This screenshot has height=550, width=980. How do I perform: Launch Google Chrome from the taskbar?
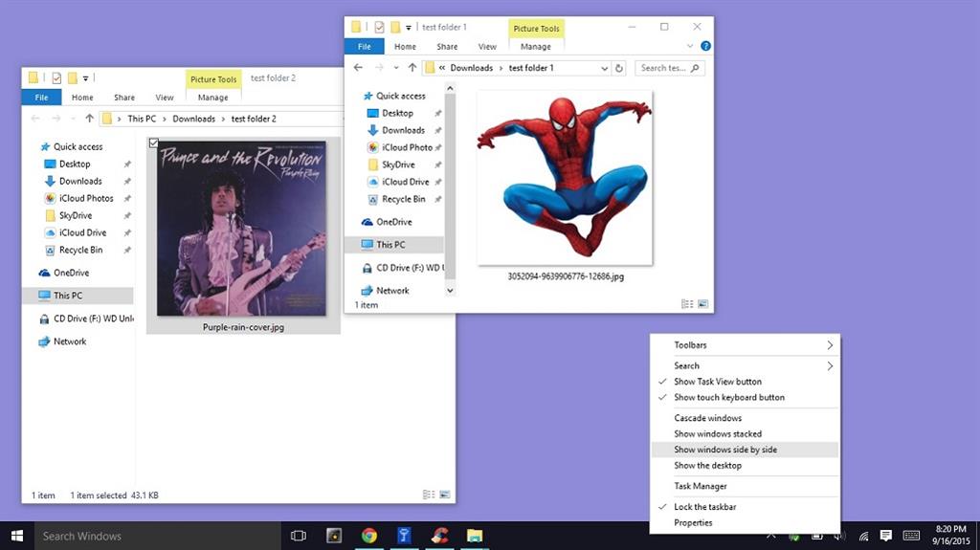(368, 536)
